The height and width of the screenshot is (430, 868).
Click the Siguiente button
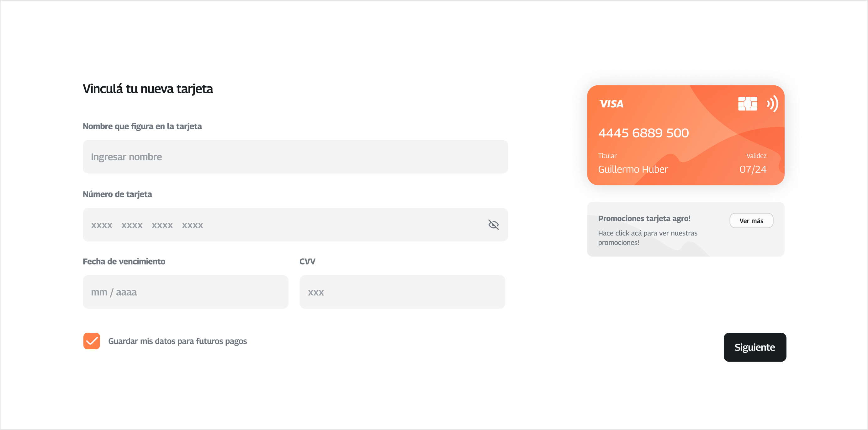click(754, 347)
